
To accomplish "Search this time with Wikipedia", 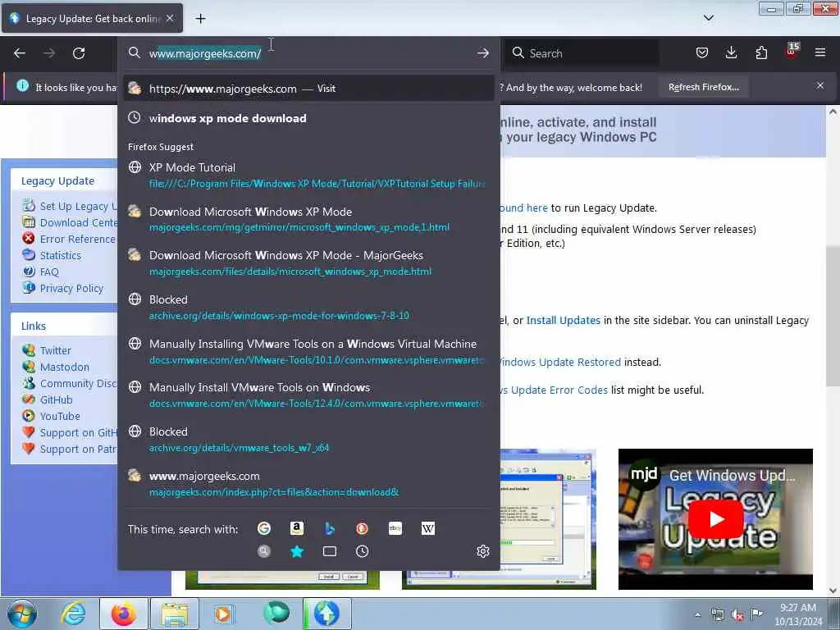I will (x=427, y=529).
